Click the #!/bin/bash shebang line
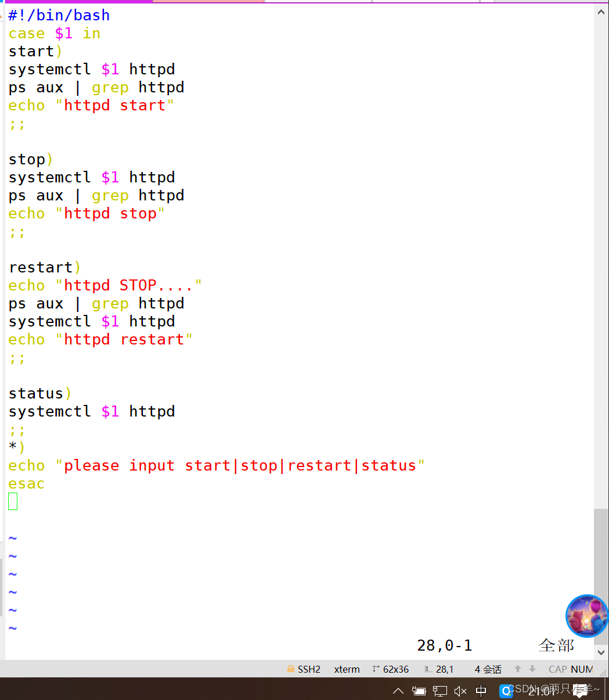 tap(59, 15)
